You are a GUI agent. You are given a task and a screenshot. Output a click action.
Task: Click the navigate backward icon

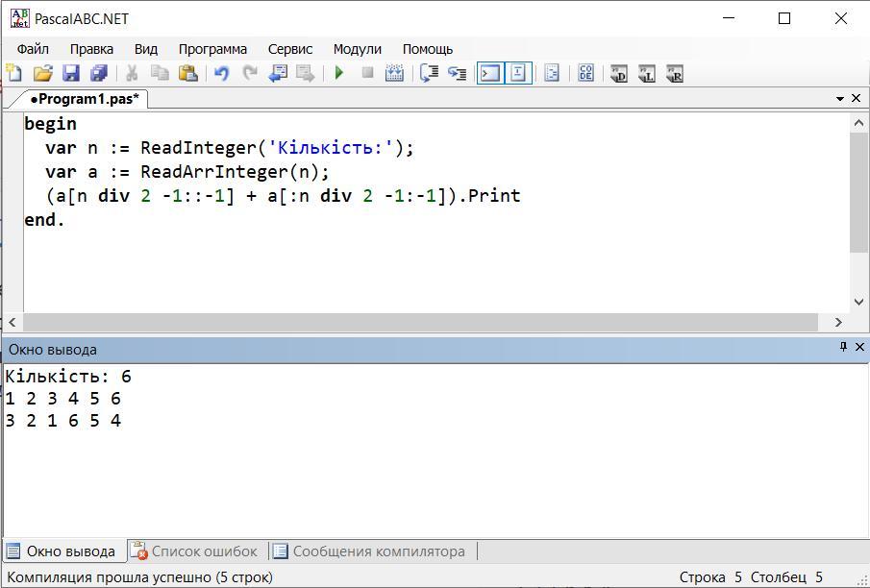pos(278,73)
